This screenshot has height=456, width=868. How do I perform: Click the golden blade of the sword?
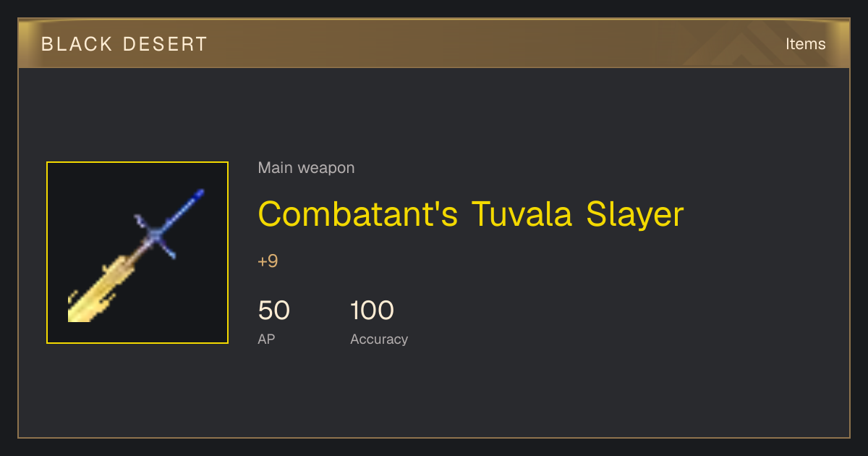(97, 290)
